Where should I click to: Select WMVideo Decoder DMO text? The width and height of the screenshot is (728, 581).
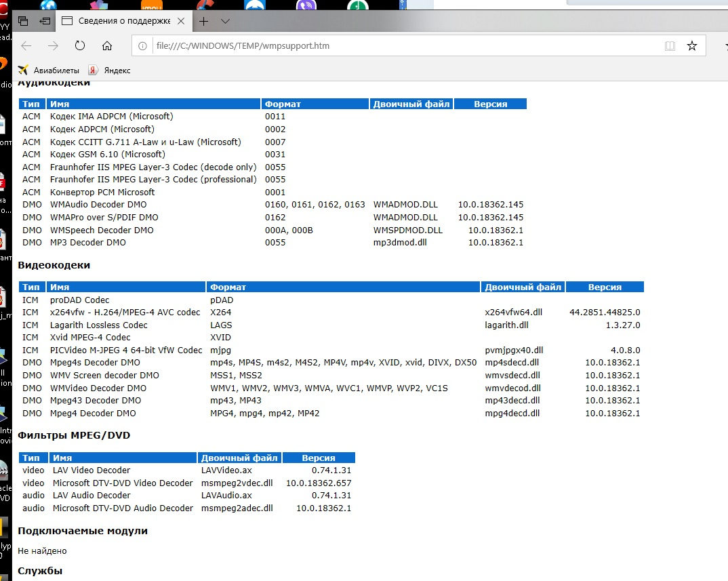[98, 388]
